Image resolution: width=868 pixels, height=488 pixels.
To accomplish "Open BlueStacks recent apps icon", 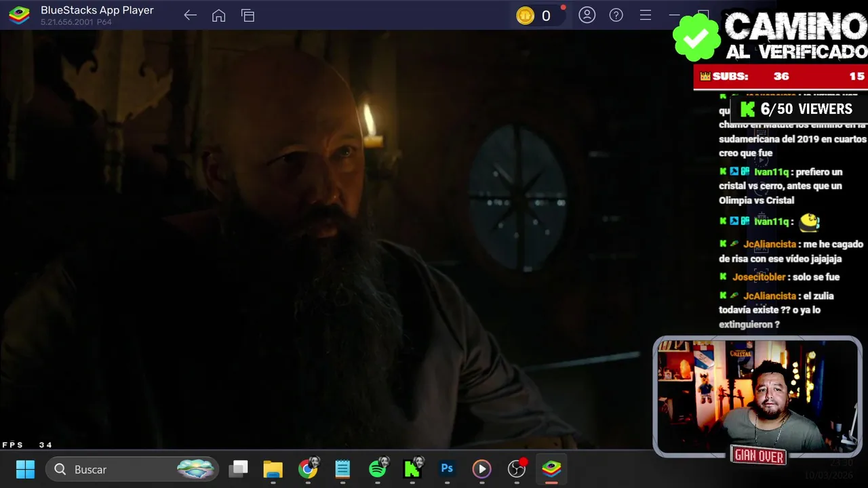I will pyautogui.click(x=248, y=16).
